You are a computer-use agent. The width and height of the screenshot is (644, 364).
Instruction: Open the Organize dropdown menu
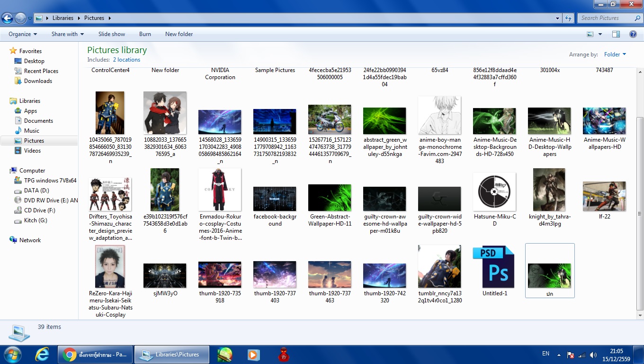(x=23, y=34)
